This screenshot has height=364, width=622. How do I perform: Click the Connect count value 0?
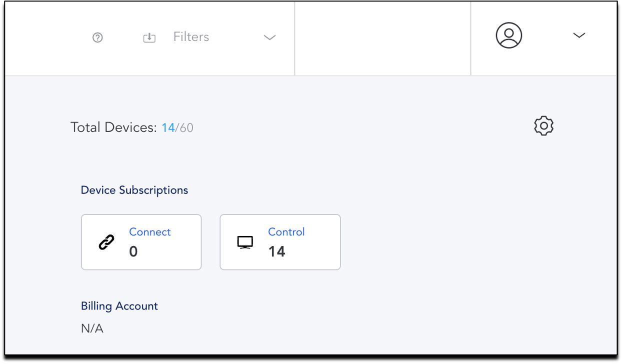133,251
